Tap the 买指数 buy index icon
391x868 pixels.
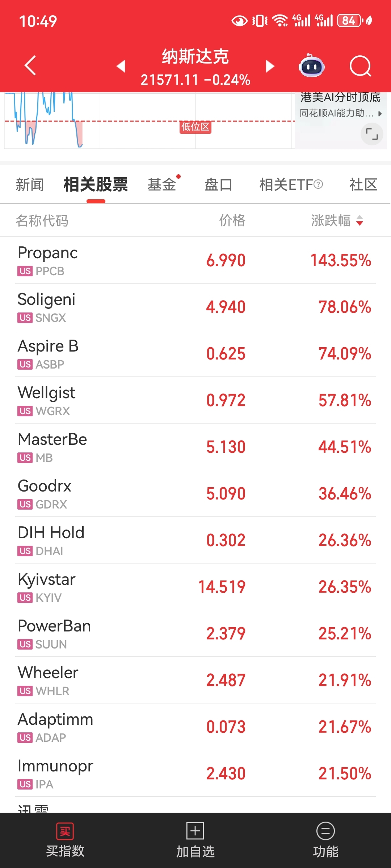tap(65, 831)
